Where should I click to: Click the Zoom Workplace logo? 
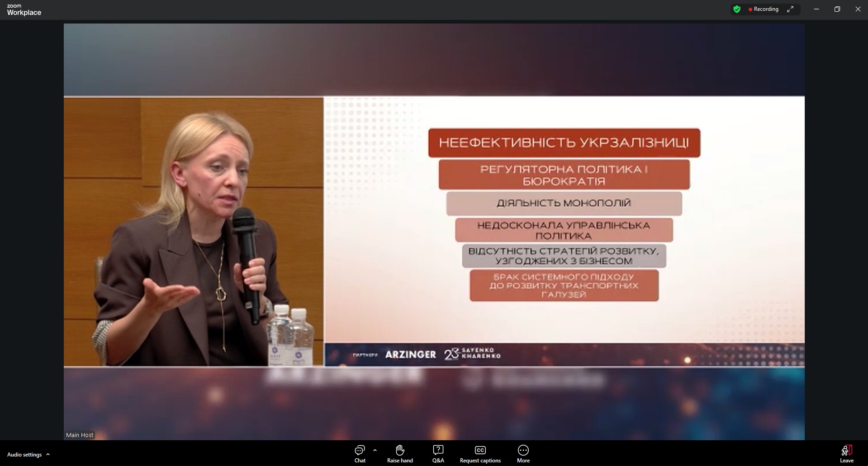click(24, 10)
